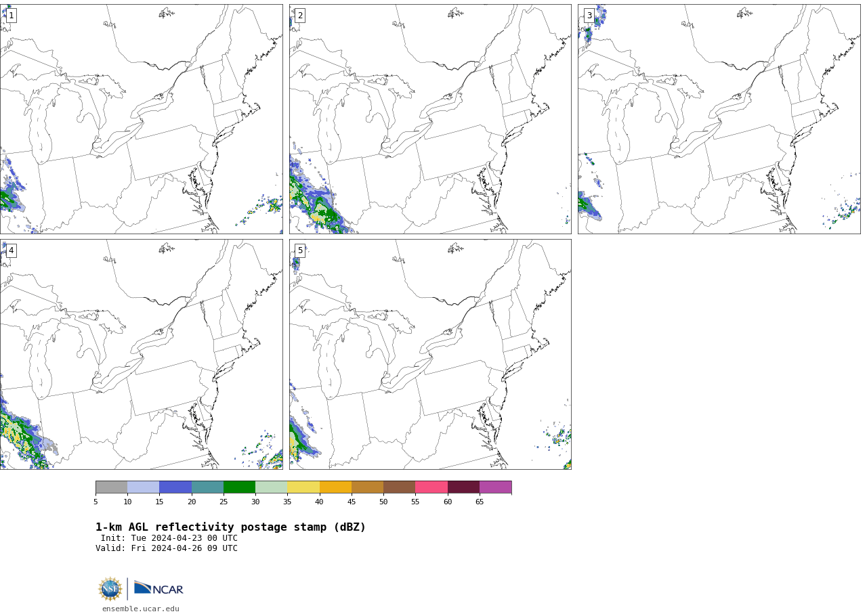Select the 15-20 dBZ blue swatch
Image resolution: width=867 pixels, height=616 pixels.
click(175, 487)
